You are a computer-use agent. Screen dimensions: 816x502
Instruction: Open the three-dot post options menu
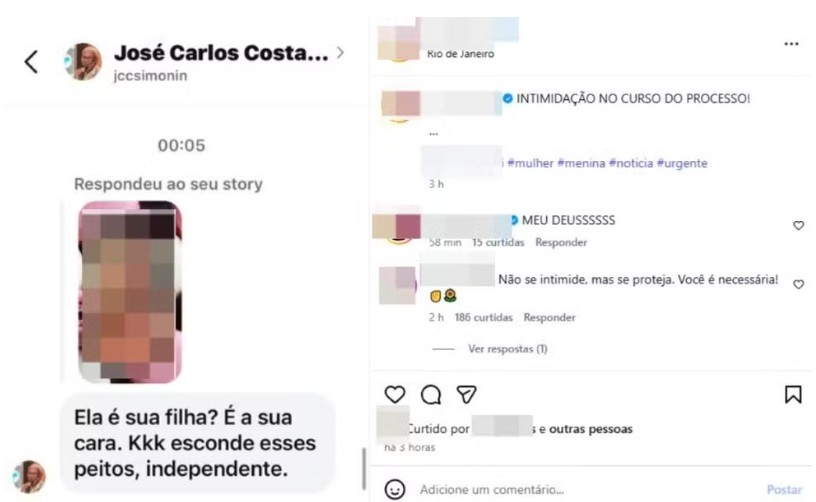791,44
